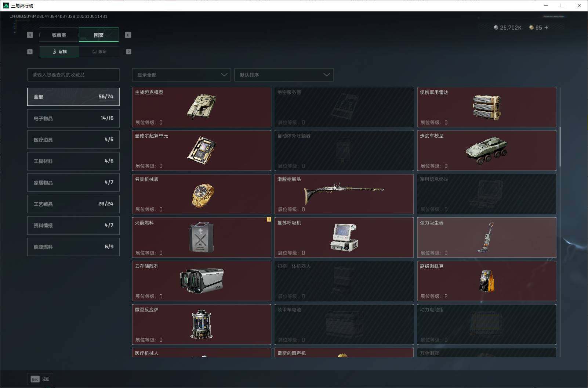Select the locked 军用信息终端 card
Image resolution: width=588 pixels, height=388 pixels.
click(487, 194)
